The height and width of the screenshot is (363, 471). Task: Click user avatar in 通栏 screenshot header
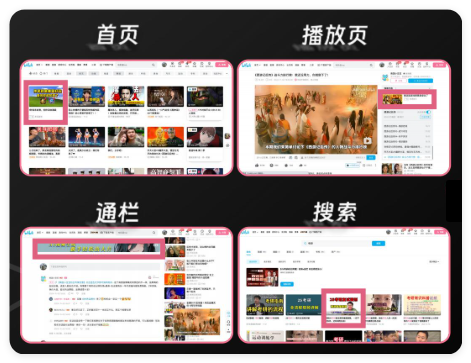(x=164, y=232)
